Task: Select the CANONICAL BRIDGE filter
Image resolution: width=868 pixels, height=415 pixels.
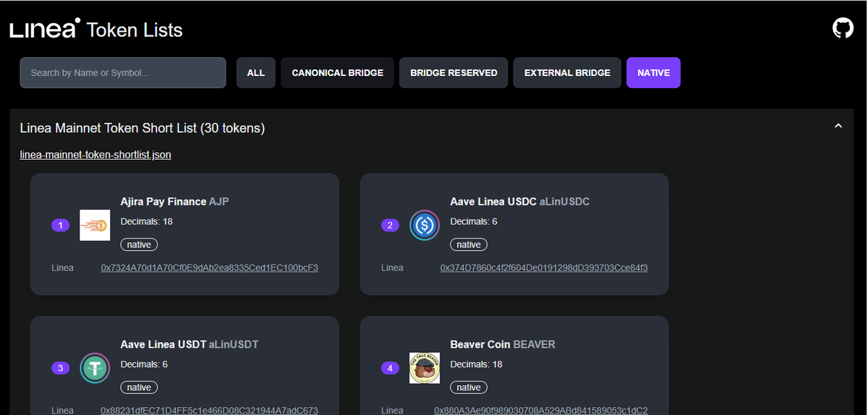Action: coord(338,73)
